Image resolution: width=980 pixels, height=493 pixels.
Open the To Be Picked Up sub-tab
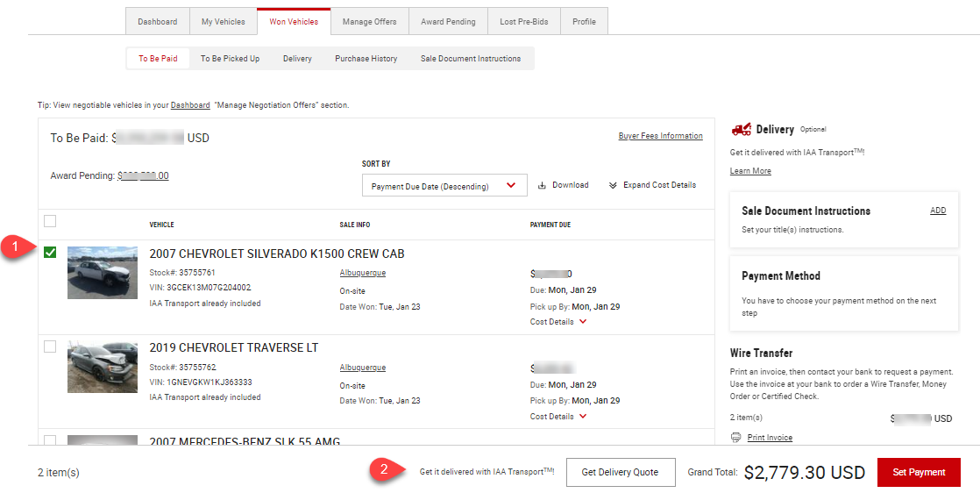click(230, 58)
